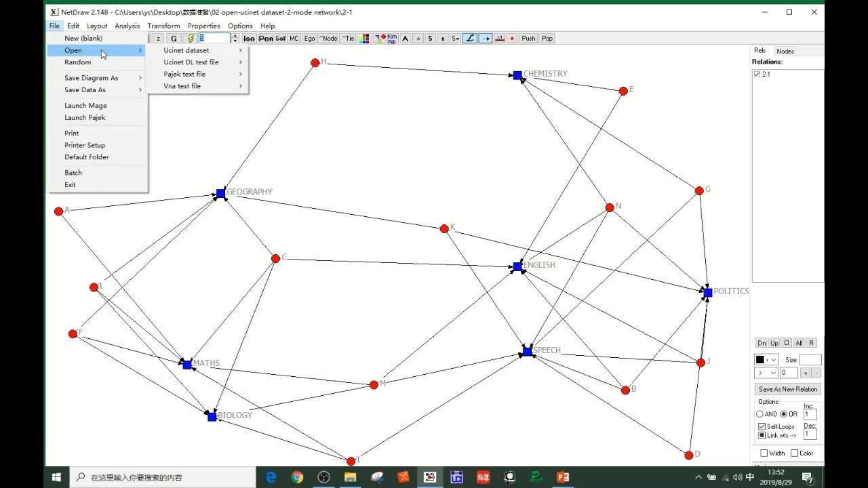
Task: Select the AND radio button under Options
Action: [760, 414]
